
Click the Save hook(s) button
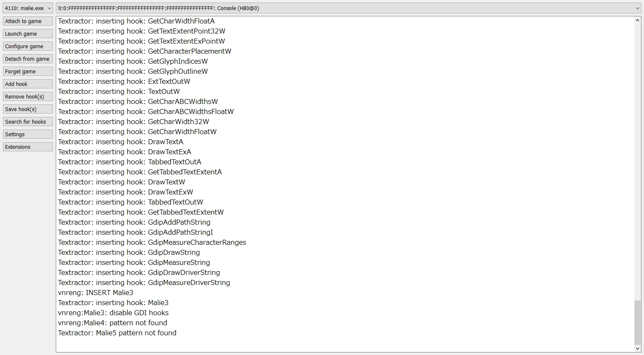(x=27, y=109)
